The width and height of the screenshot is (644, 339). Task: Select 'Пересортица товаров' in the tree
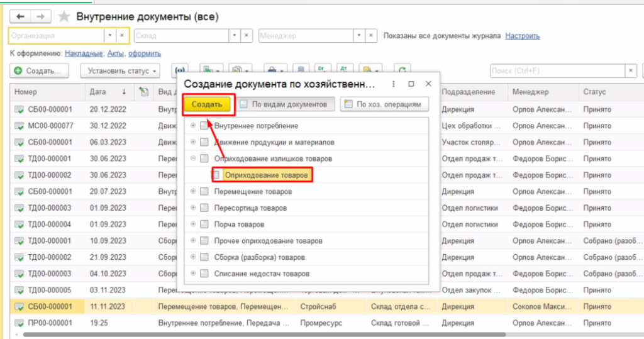[x=250, y=208]
